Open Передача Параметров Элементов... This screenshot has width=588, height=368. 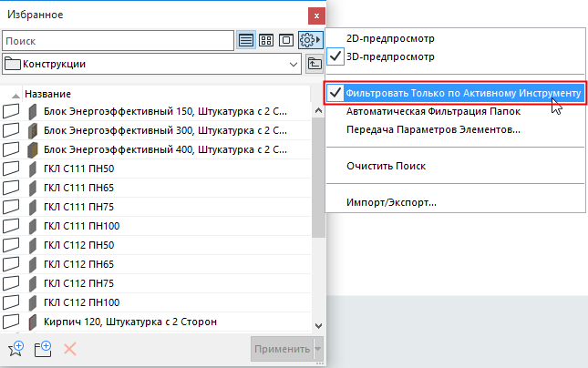point(433,129)
